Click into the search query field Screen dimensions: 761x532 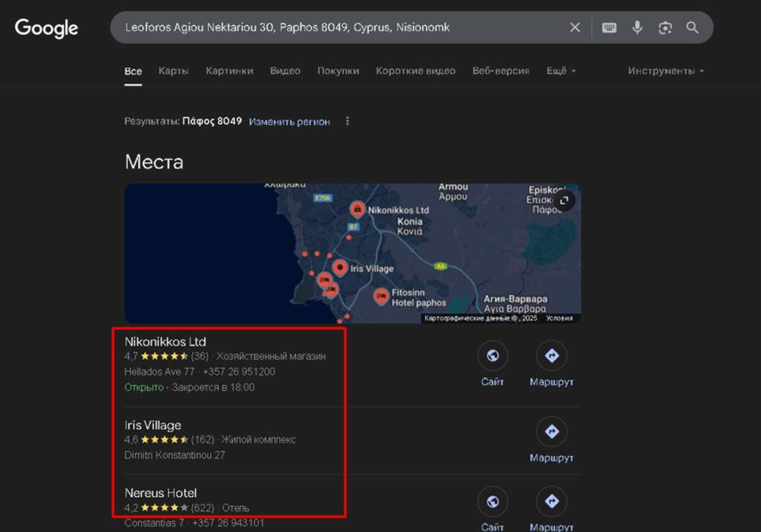[336, 27]
